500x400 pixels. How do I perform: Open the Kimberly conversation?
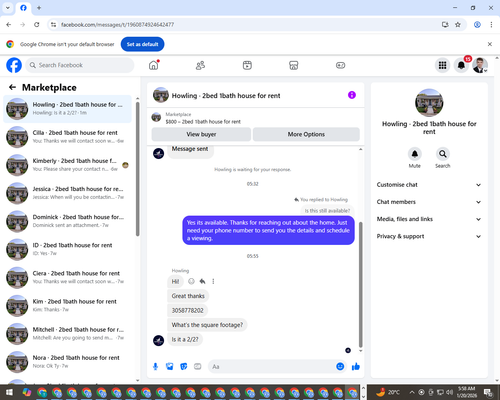click(67, 165)
